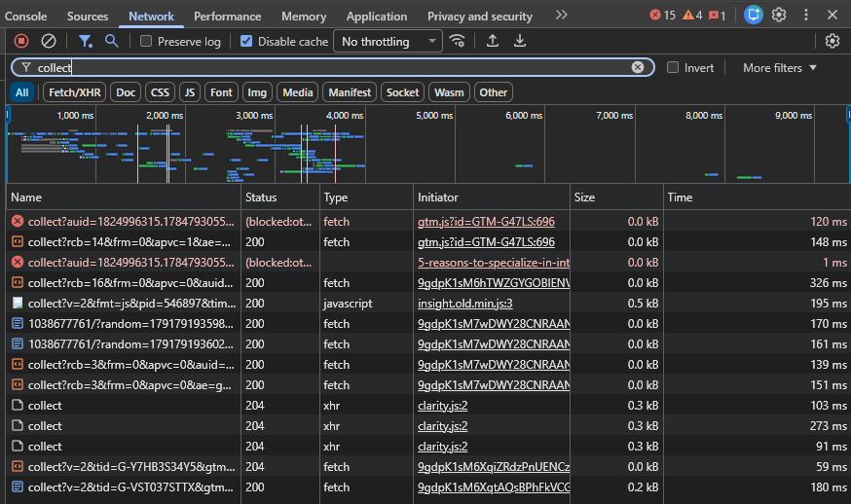Open Privacy and security tab

tap(480, 17)
